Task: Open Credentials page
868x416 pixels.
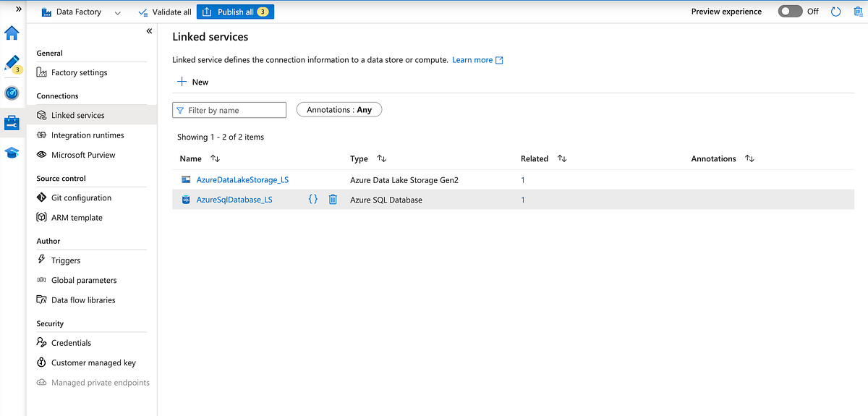Action: (x=71, y=343)
